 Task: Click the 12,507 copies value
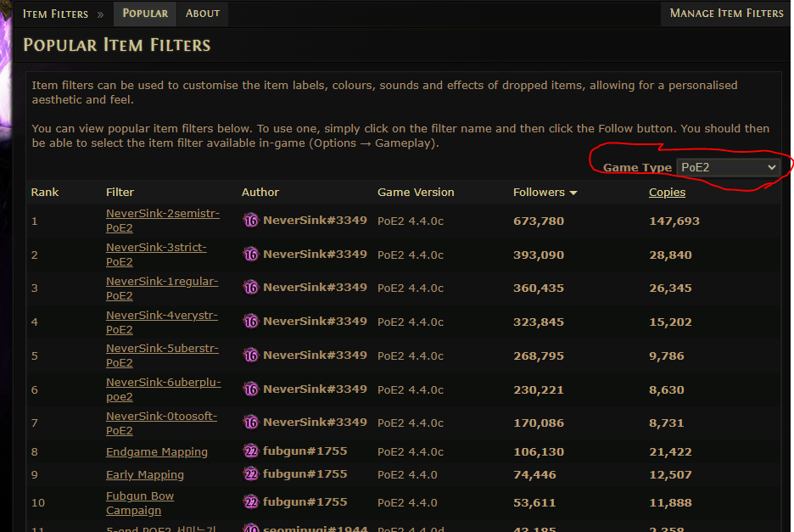click(670, 475)
